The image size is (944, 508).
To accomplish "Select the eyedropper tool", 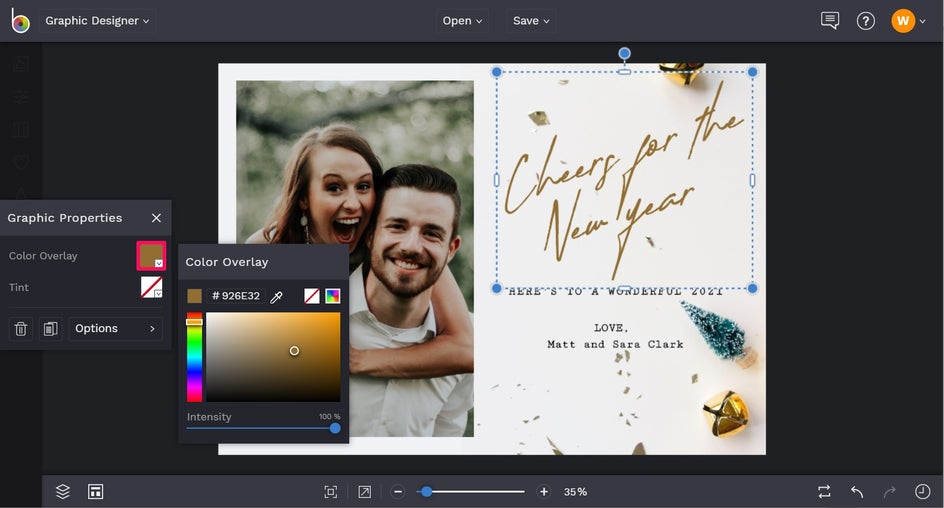I will (x=276, y=296).
